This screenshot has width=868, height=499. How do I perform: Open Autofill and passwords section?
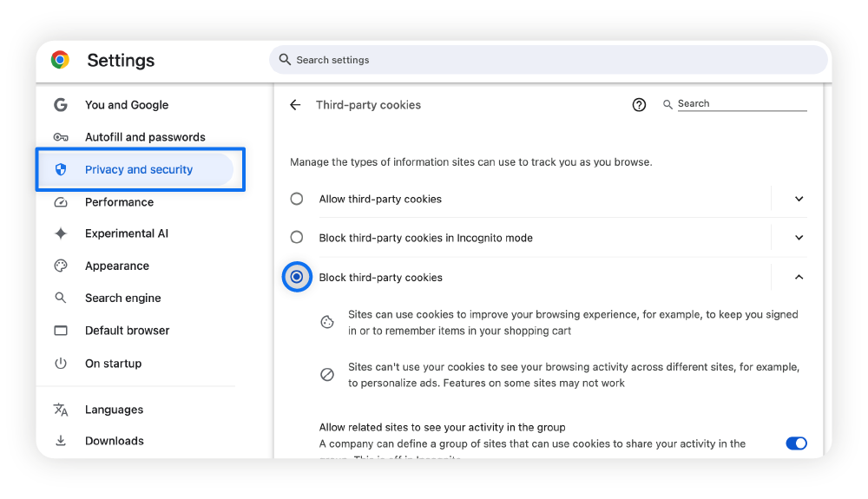click(x=145, y=136)
